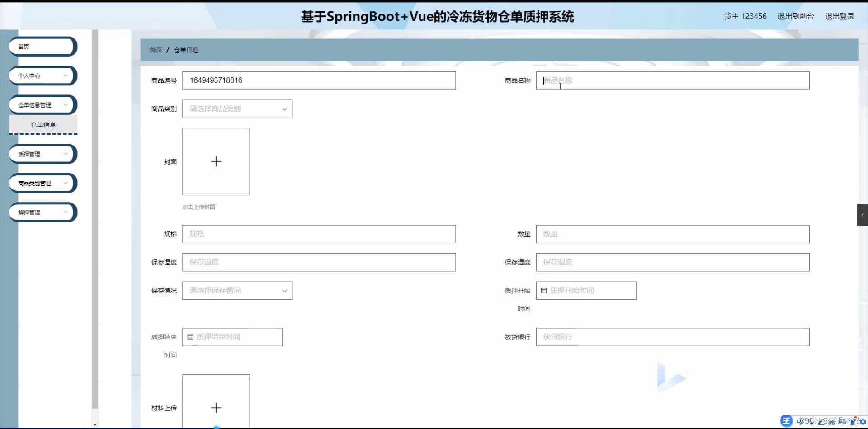Click the gear icon in bottom-right watermark
This screenshot has height=429, width=868.
pos(862,422)
